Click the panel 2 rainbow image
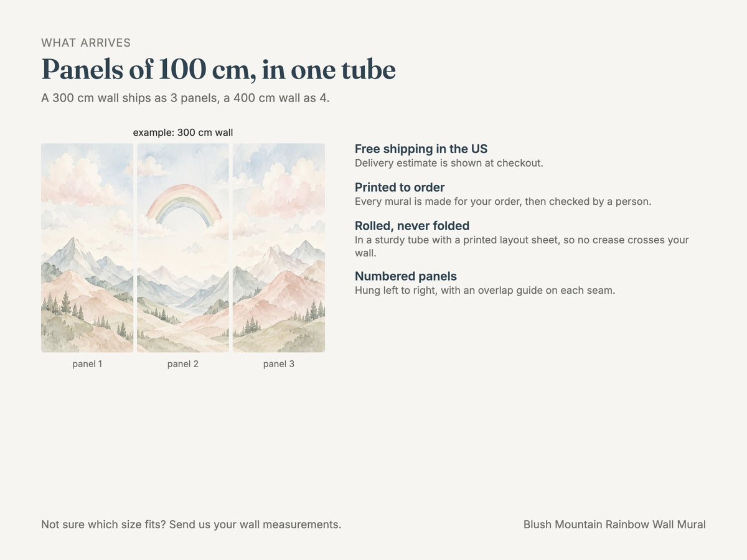Viewport: 747px width, 560px height. (x=183, y=248)
